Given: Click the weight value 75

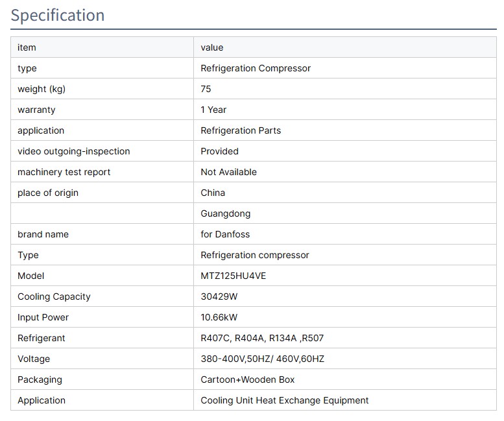Looking at the screenshot, I should [x=206, y=89].
